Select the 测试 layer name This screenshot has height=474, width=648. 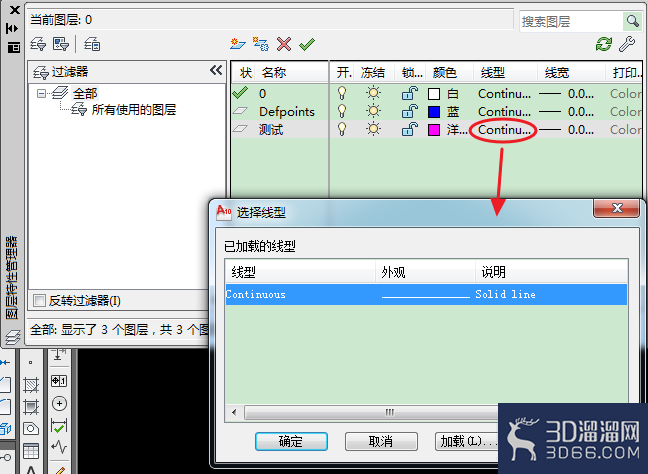pos(271,130)
